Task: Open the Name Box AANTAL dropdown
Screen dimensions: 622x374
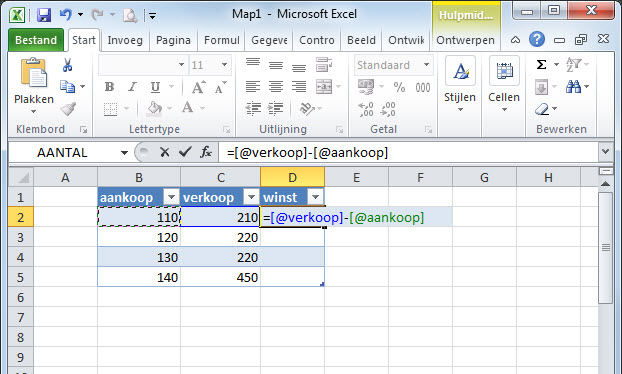Action: (x=125, y=153)
